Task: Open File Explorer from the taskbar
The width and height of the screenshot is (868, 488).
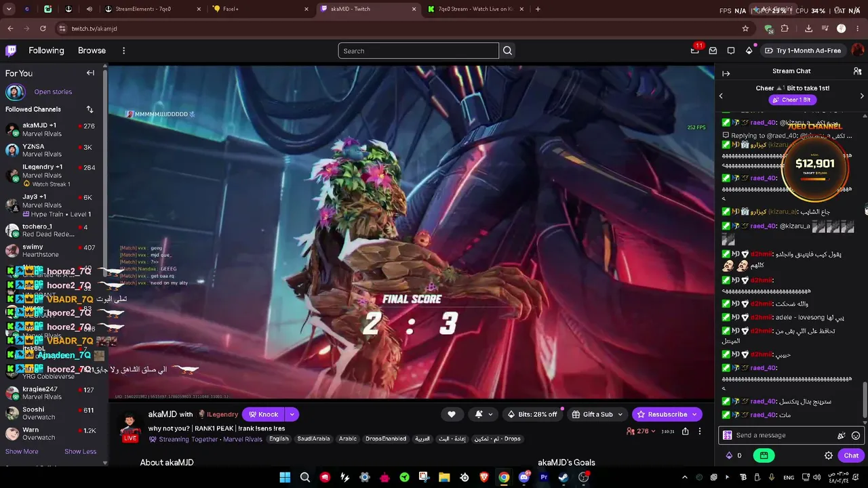Action: (444, 477)
